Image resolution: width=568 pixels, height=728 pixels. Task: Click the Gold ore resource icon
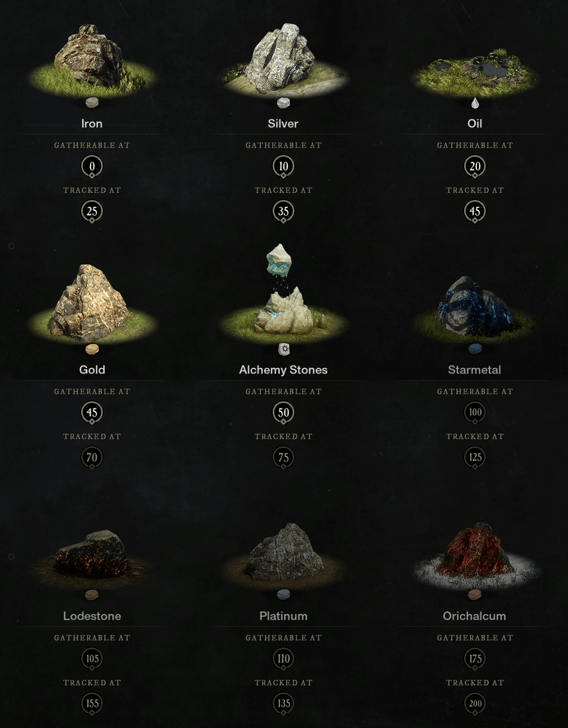tap(92, 350)
